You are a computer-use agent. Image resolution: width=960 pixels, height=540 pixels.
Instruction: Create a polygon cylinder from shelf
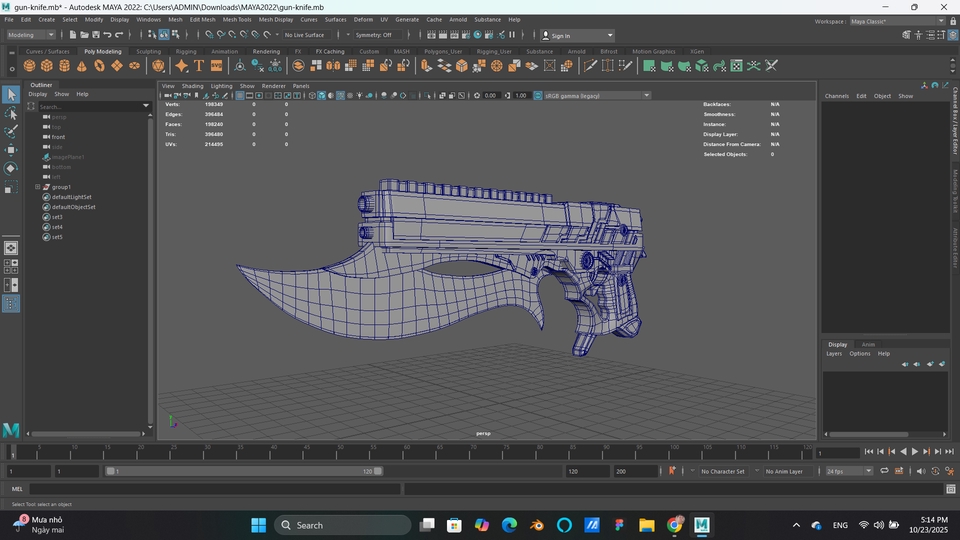(64, 66)
